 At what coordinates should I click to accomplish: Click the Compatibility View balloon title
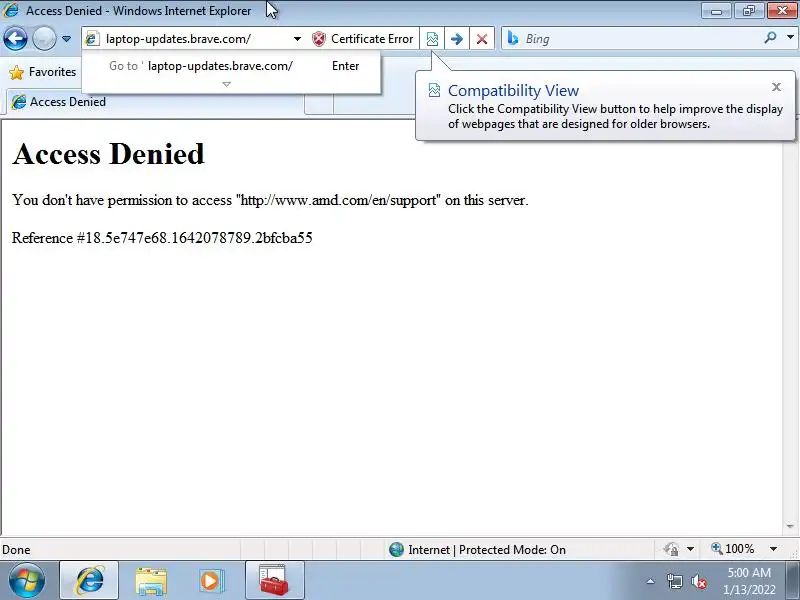[513, 90]
